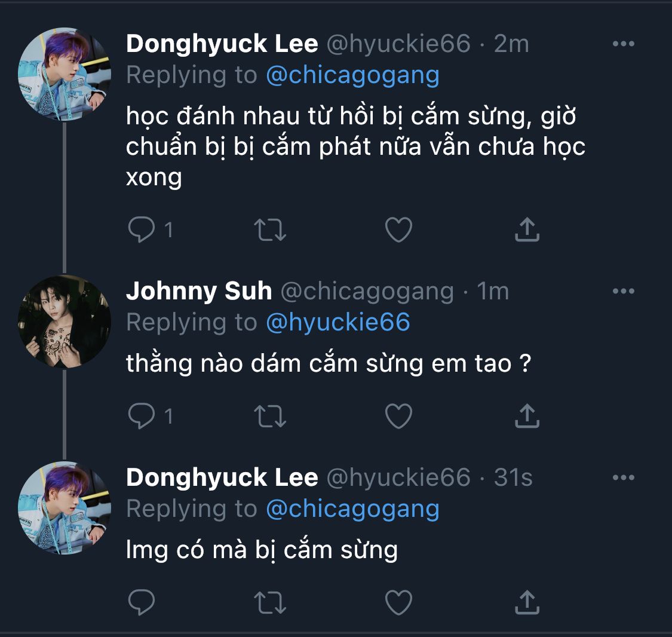Like the last tweet by Donghyuck Lee
Screen dimensions: 672x637
click(x=398, y=602)
